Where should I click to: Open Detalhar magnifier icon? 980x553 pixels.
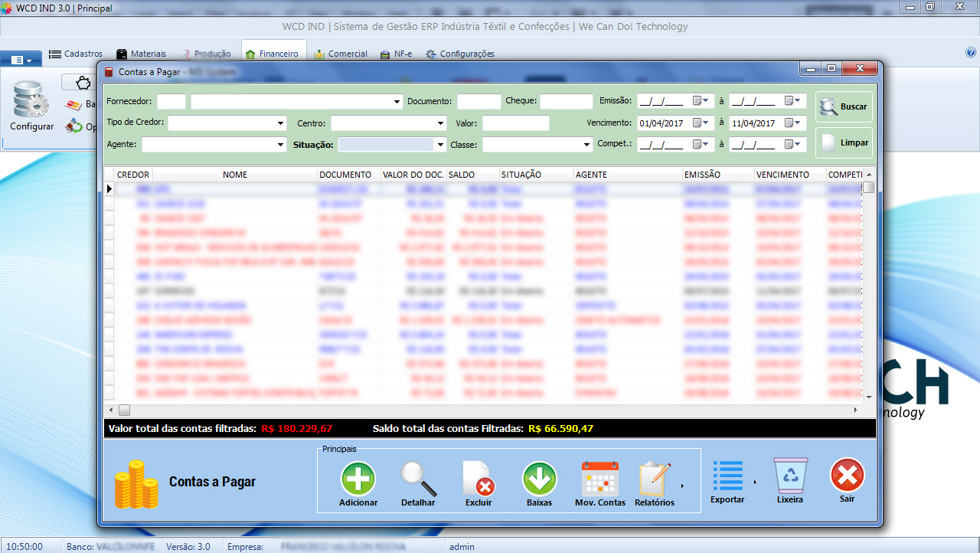click(418, 479)
